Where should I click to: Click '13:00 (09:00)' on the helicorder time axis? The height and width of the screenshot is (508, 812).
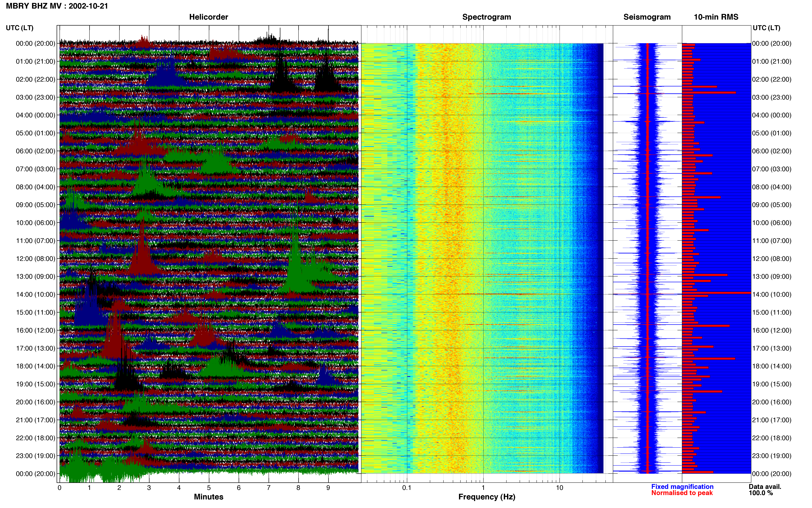pos(36,277)
